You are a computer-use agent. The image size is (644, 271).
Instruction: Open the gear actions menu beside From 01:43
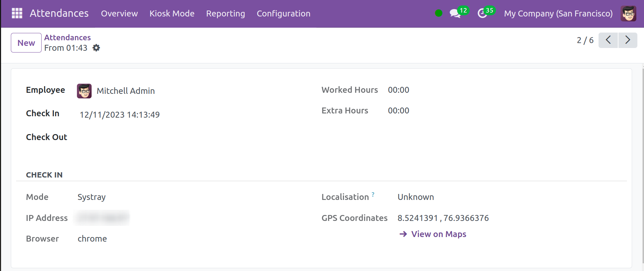pos(96,48)
